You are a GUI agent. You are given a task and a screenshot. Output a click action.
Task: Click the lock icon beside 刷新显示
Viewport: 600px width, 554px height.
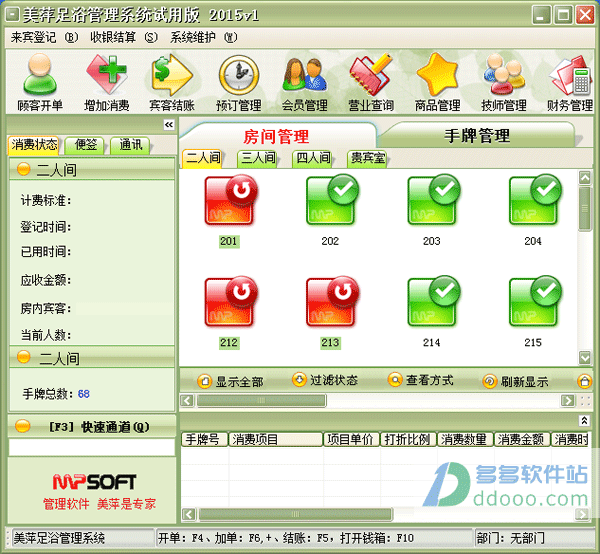(x=584, y=381)
